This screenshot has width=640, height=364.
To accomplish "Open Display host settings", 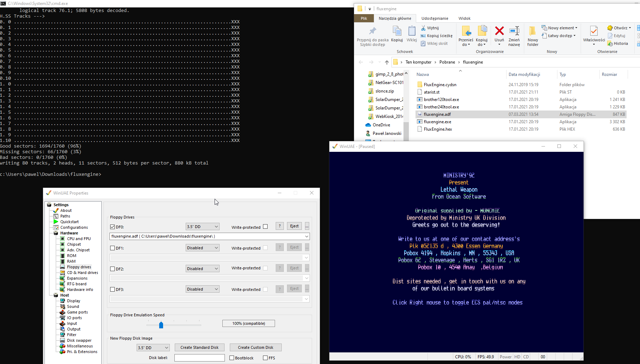I will [73, 301].
